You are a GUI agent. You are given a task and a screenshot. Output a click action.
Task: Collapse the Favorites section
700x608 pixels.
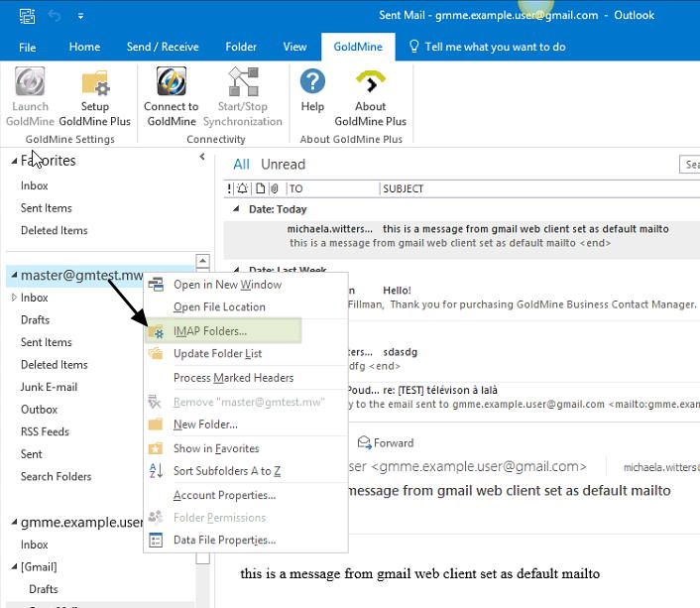point(14,161)
